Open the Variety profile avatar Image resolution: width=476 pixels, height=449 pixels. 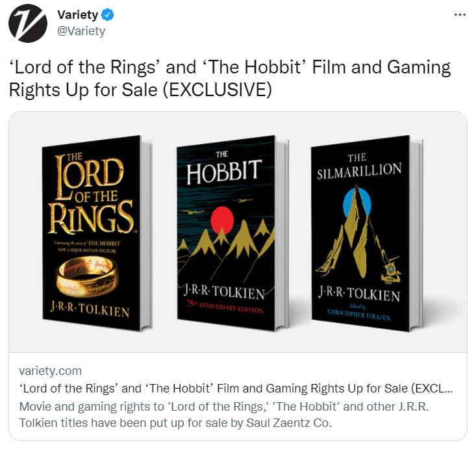(28, 23)
